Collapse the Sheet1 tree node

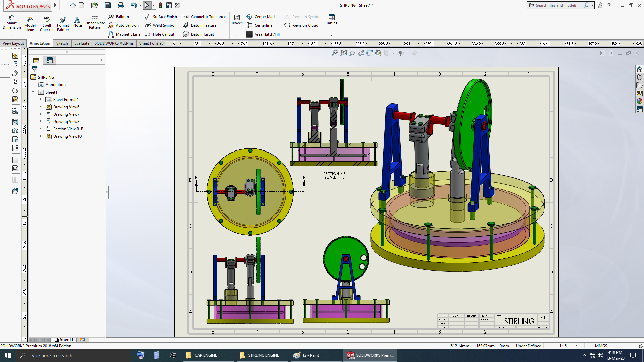[33, 92]
